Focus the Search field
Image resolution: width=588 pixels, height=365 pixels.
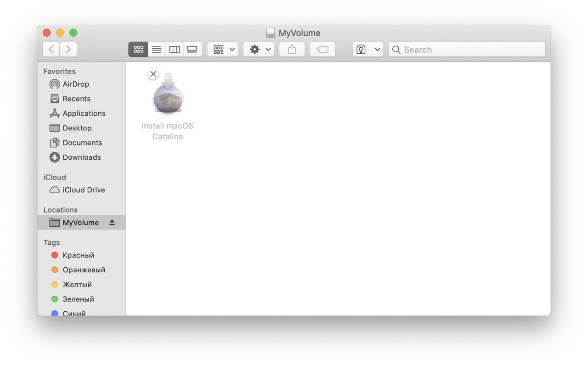(x=467, y=50)
